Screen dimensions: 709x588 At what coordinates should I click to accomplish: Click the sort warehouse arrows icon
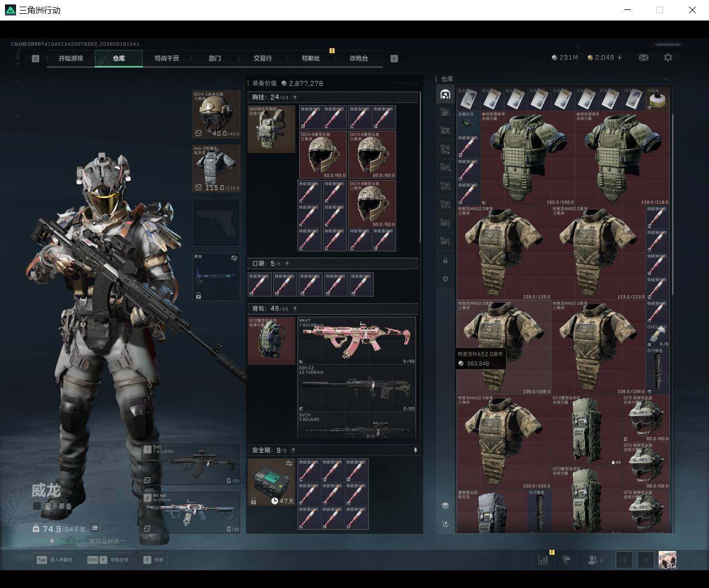[x=445, y=524]
